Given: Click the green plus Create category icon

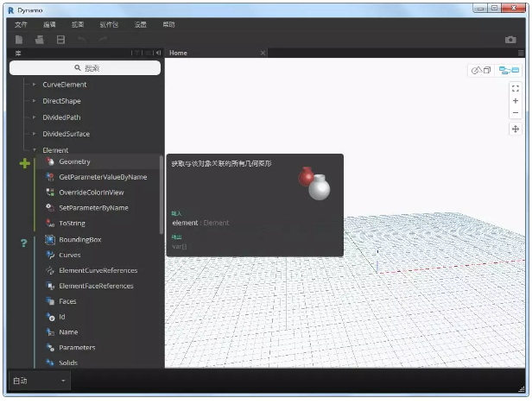Looking at the screenshot, I should [x=24, y=163].
